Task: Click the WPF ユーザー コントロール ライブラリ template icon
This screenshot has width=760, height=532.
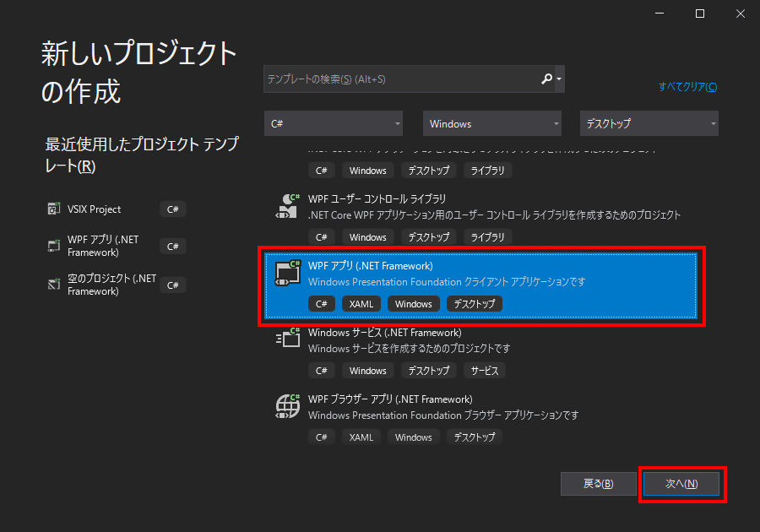Action: click(287, 206)
